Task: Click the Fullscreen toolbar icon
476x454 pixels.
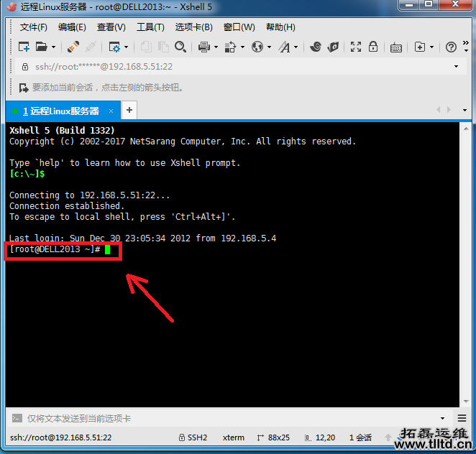Action: pos(355,47)
